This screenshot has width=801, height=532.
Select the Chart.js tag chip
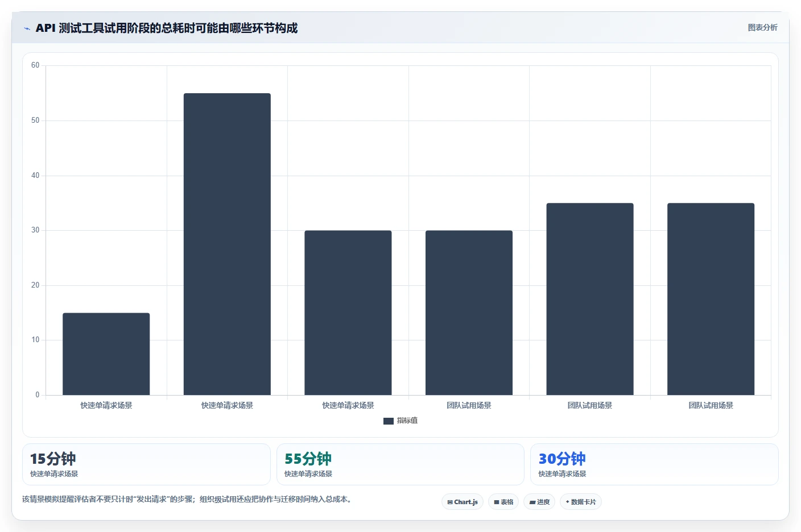(463, 502)
